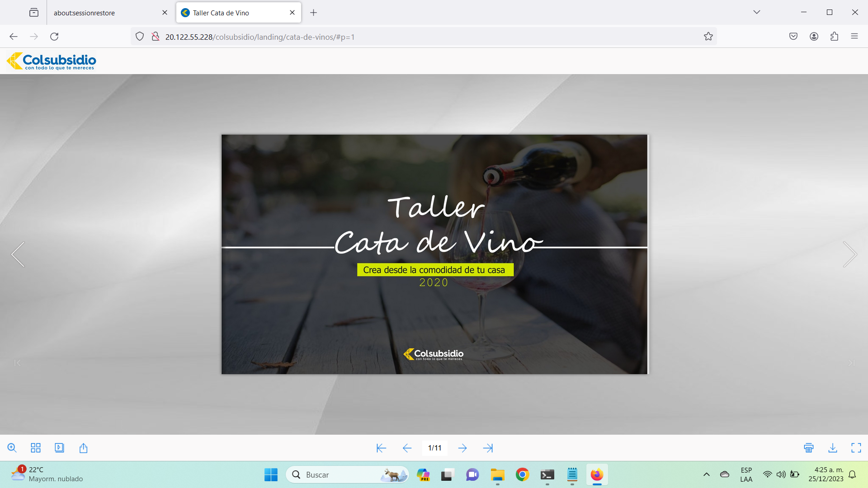Flip forward using large right chevron
This screenshot has height=488, width=868.
coord(849,254)
